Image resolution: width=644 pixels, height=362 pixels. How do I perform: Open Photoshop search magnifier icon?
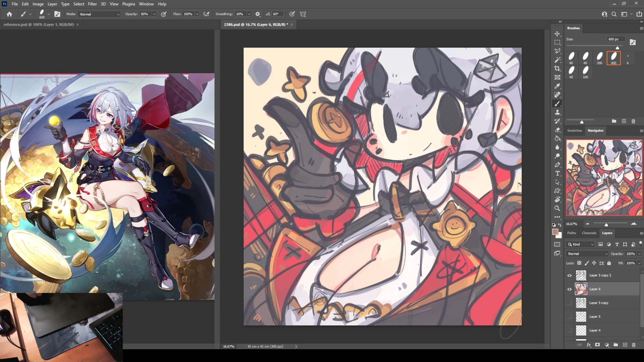coord(614,14)
